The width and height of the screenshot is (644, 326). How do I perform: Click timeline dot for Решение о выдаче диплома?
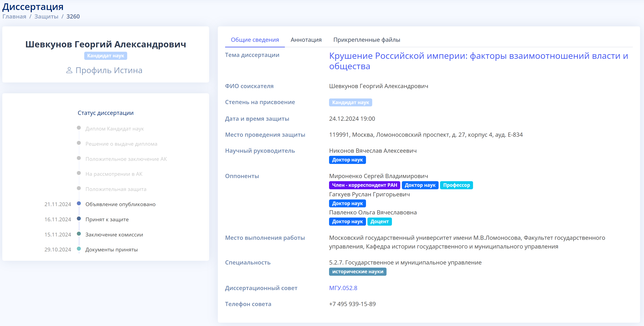(79, 143)
